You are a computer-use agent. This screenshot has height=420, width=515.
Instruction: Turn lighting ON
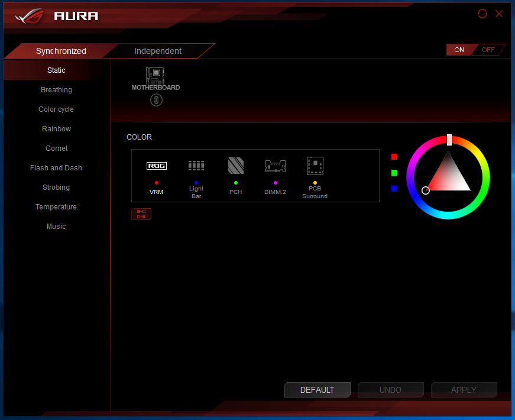pos(459,50)
